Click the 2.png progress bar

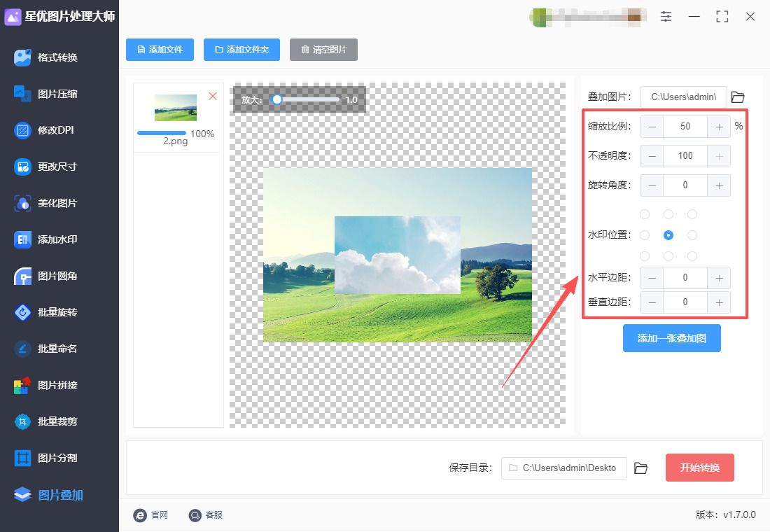click(x=162, y=133)
